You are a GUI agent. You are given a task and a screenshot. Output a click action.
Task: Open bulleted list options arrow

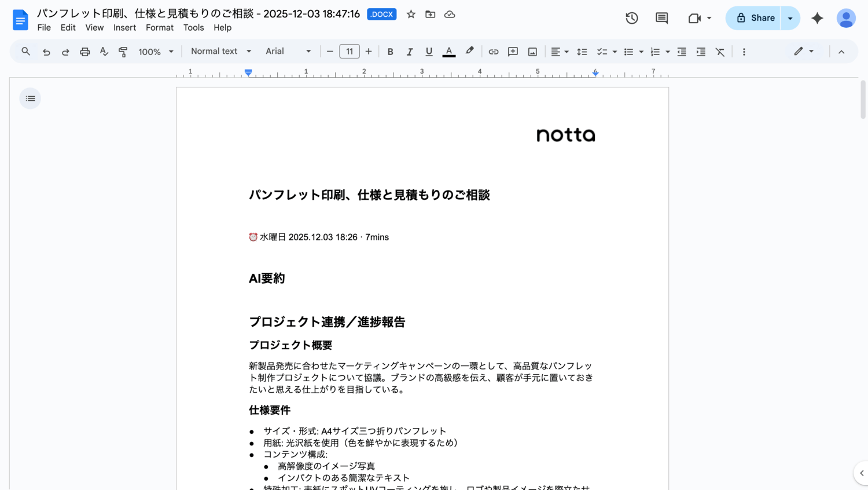click(641, 52)
